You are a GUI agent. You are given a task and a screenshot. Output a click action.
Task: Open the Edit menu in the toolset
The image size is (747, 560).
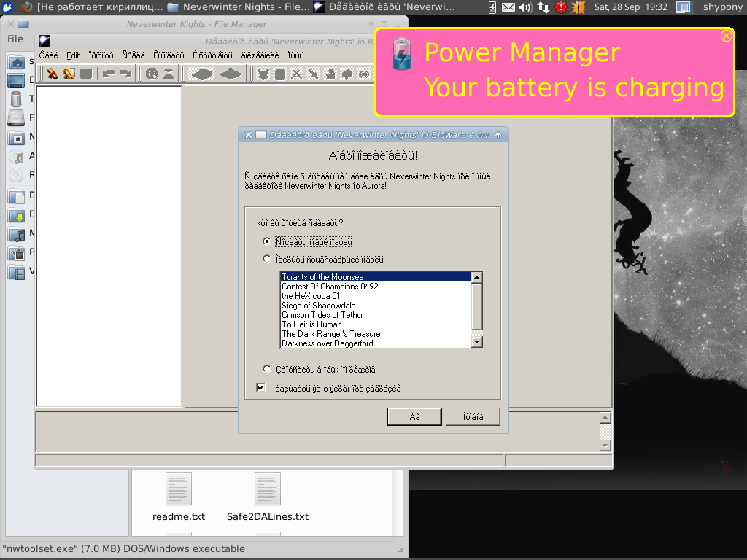coord(73,55)
